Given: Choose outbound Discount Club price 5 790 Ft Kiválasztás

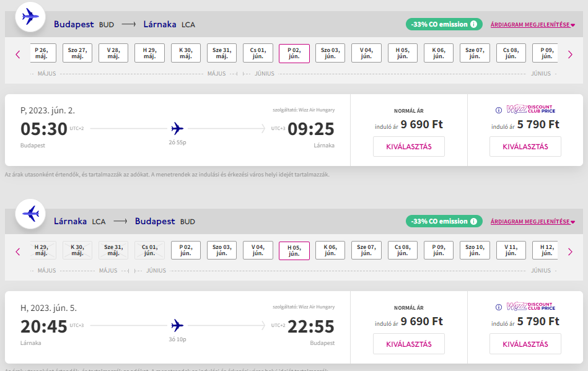Looking at the screenshot, I should 525,147.
